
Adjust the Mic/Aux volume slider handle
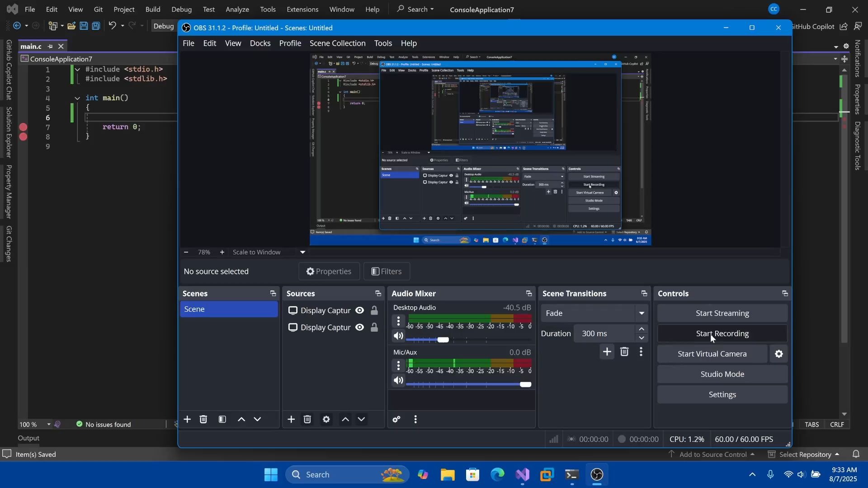(525, 385)
